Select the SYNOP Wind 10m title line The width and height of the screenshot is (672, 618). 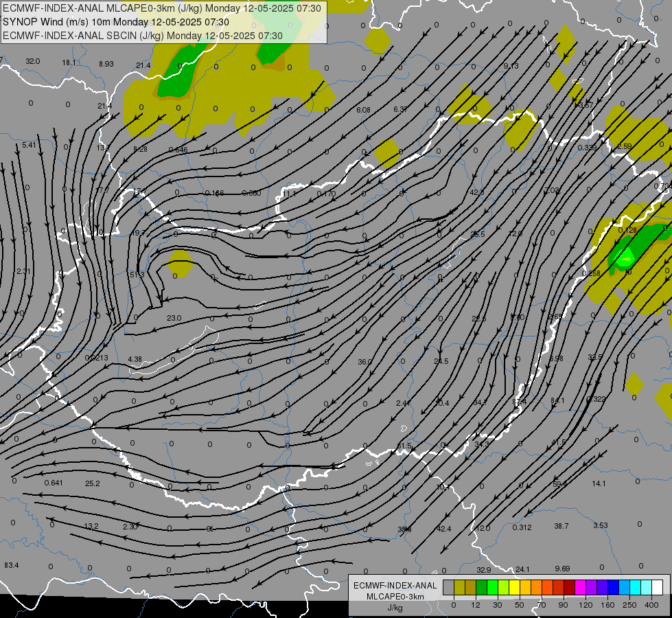[116, 22]
